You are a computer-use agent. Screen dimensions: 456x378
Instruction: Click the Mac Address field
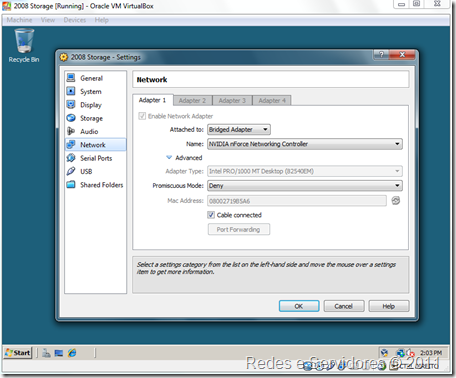(297, 201)
